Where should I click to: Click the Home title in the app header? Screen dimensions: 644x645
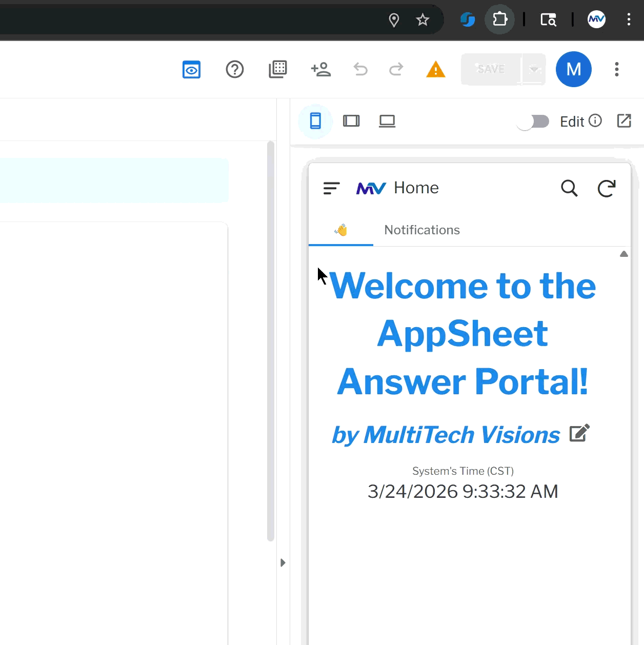(416, 188)
